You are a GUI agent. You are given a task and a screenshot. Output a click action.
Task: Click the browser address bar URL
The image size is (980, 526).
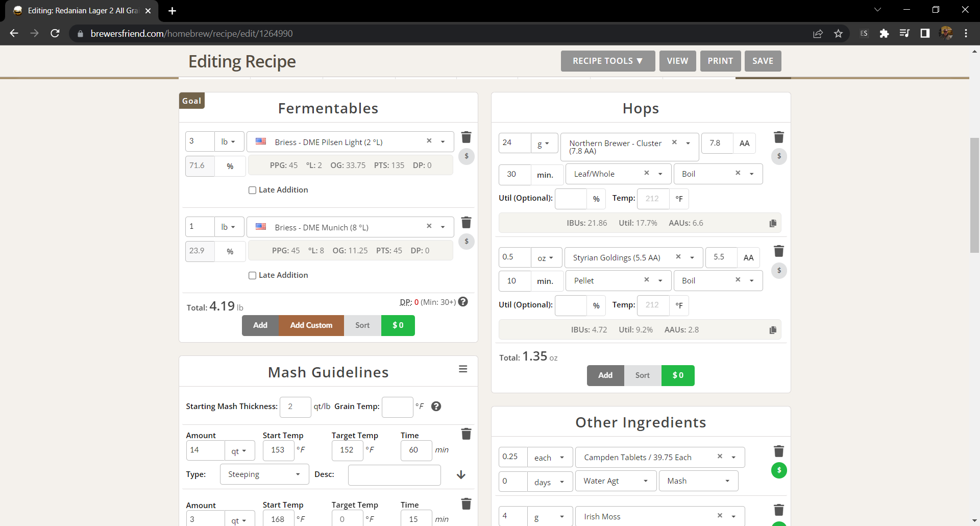[191, 34]
